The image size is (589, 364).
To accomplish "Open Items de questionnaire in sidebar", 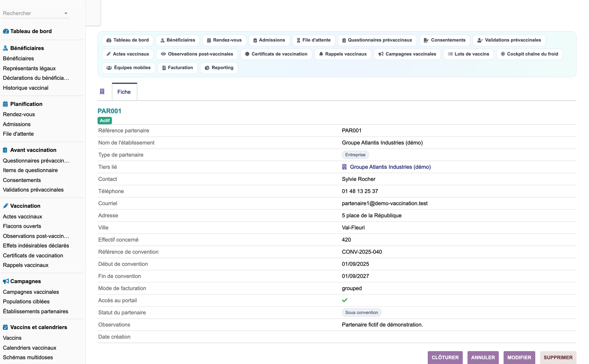I will point(30,170).
